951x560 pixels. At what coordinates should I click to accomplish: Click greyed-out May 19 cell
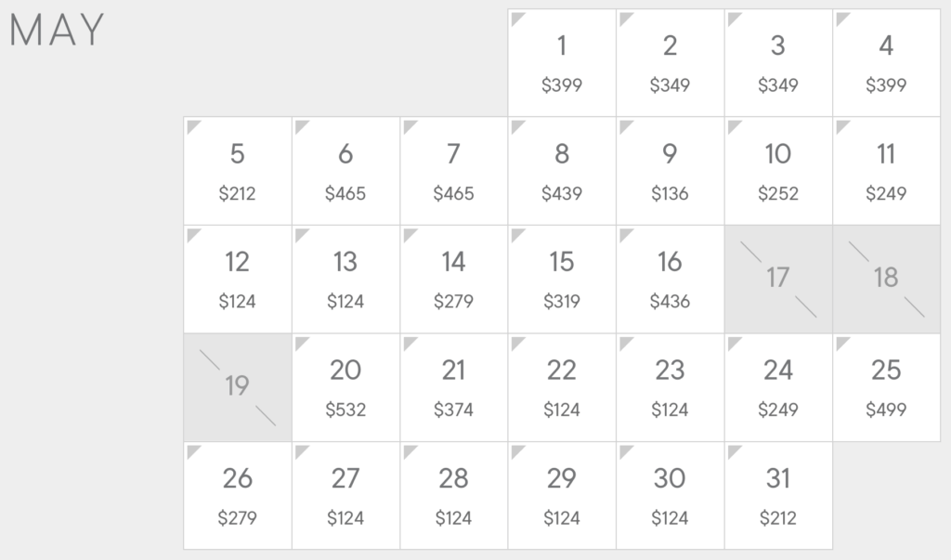pos(237,387)
